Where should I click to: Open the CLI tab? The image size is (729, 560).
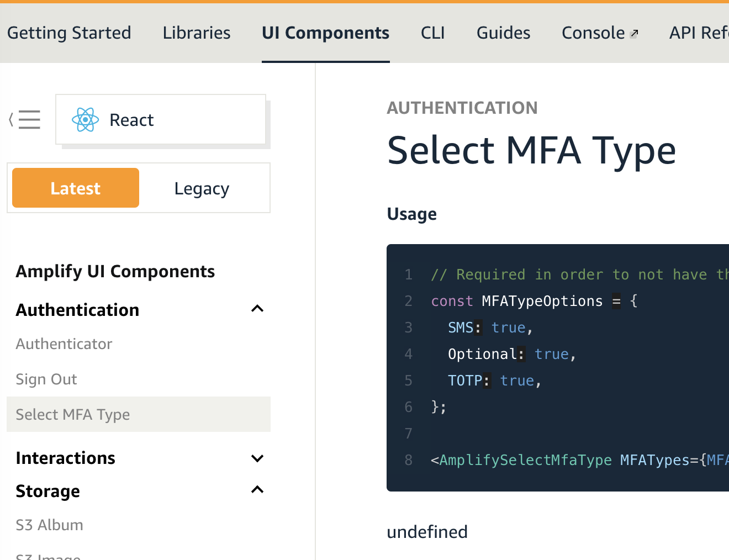432,33
